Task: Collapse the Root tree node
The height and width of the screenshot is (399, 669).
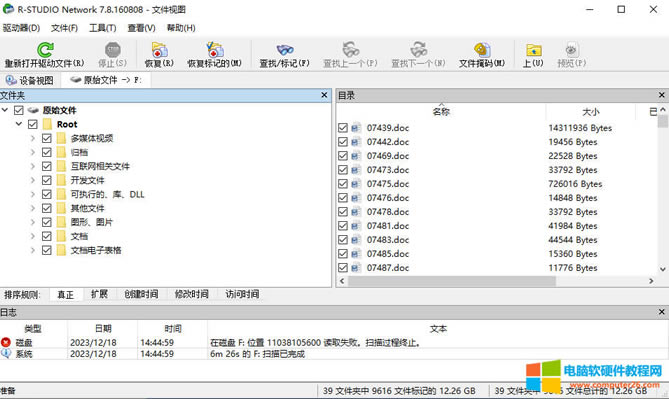Action: 19,124
